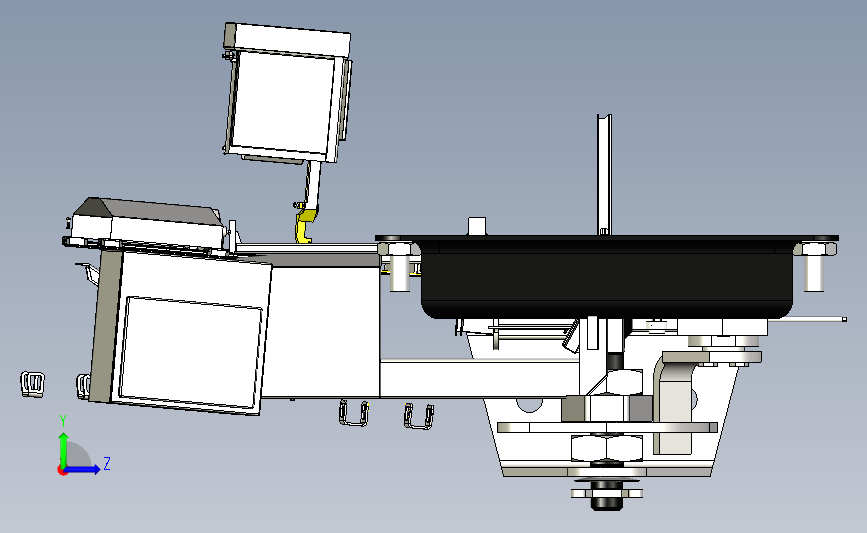The image size is (867, 533).
Task: Pick the left wire clip beneath horizontal beam
Action: click(354, 413)
